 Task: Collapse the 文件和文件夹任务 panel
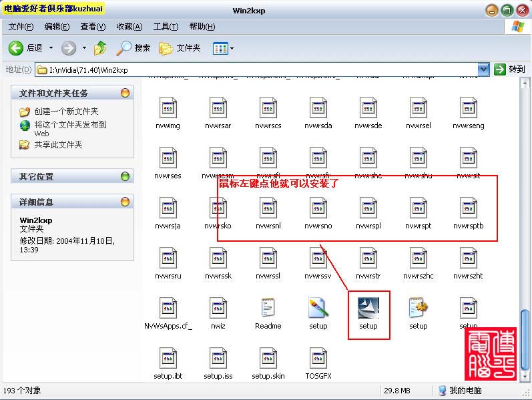pyautogui.click(x=125, y=93)
